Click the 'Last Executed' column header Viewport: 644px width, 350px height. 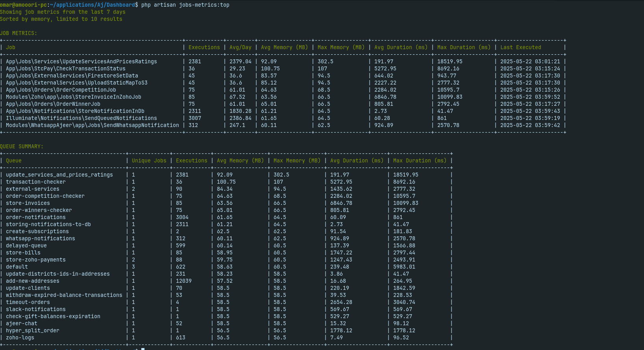pyautogui.click(x=520, y=47)
